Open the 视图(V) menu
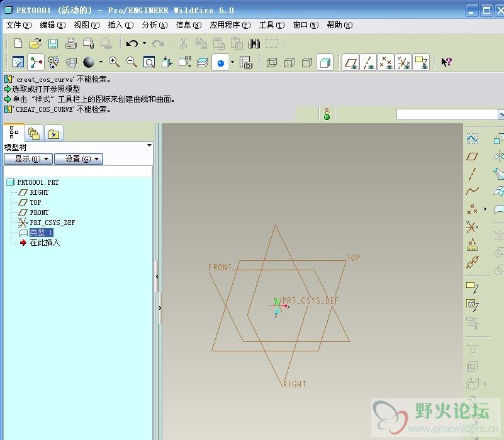 click(x=87, y=25)
